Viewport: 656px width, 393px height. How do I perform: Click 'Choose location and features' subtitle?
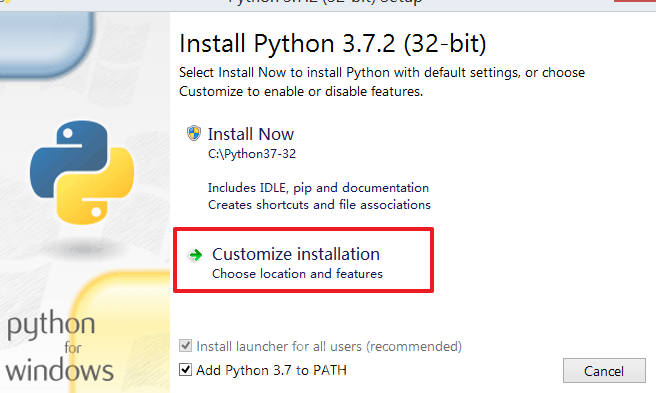[x=297, y=274]
